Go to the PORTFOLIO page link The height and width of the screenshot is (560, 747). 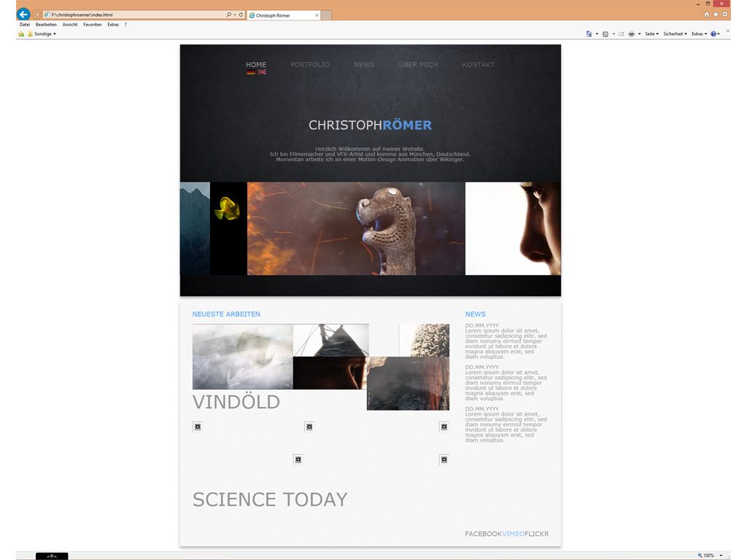310,65
